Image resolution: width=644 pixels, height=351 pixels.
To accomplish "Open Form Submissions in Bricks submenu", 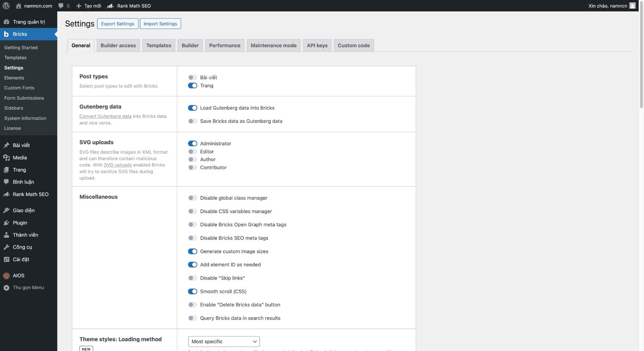I will click(24, 98).
